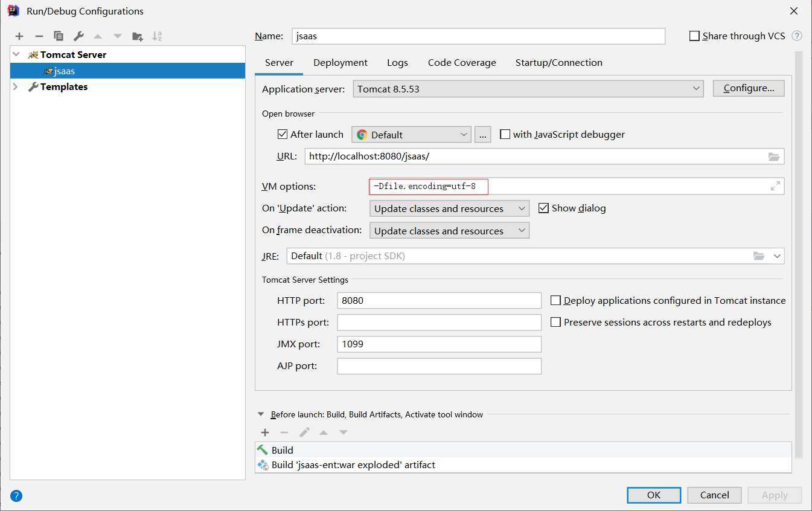Move before launch task down arrow
Viewport: 812px width, 511px height.
coord(344,432)
